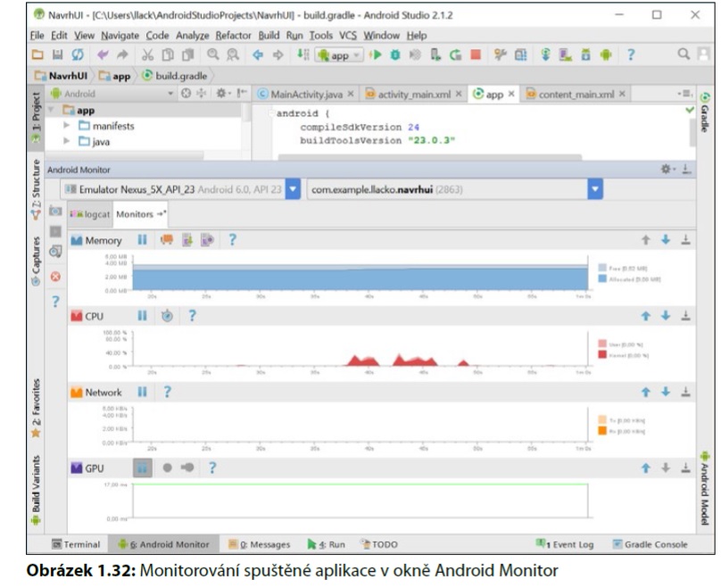This screenshot has height=588, width=721.
Task: Collapse the app module node
Action: (52, 110)
